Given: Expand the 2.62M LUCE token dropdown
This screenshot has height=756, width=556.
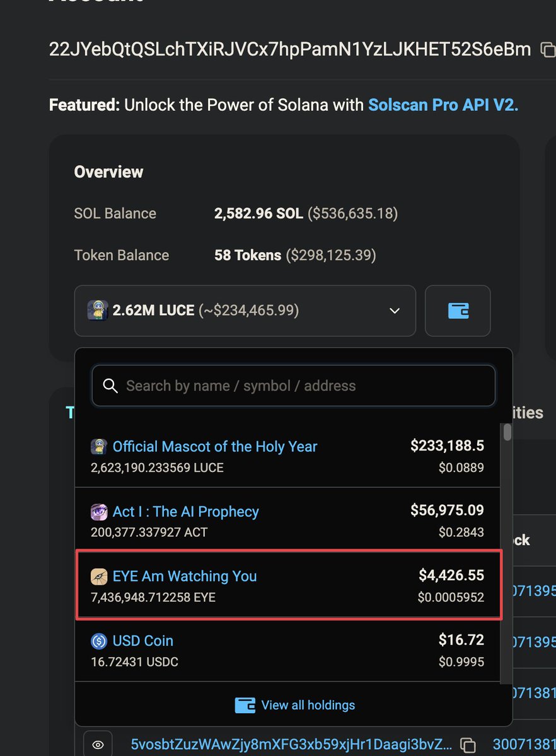Looking at the screenshot, I should (x=245, y=311).
